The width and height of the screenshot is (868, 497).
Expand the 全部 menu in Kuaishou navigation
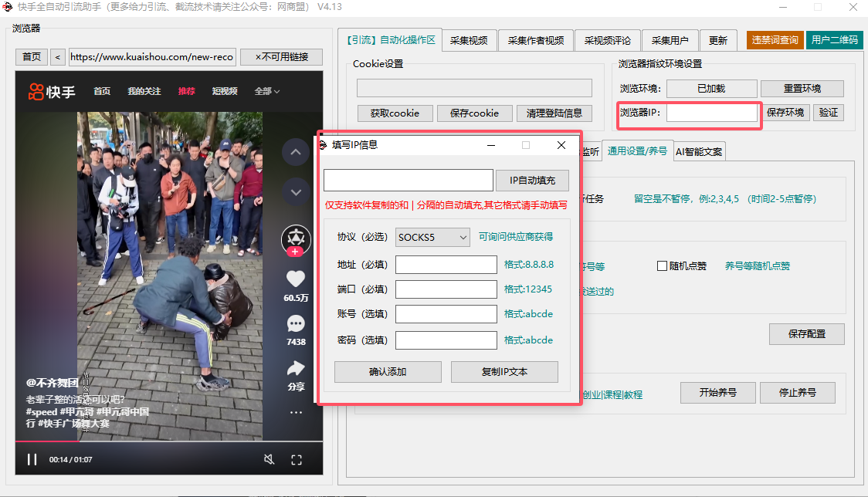coord(267,91)
